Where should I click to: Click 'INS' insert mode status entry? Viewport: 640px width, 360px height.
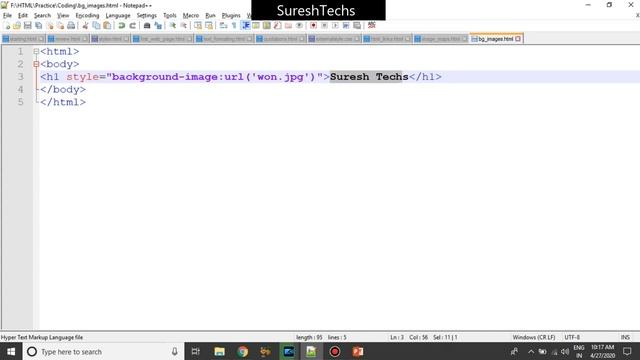[625, 337]
